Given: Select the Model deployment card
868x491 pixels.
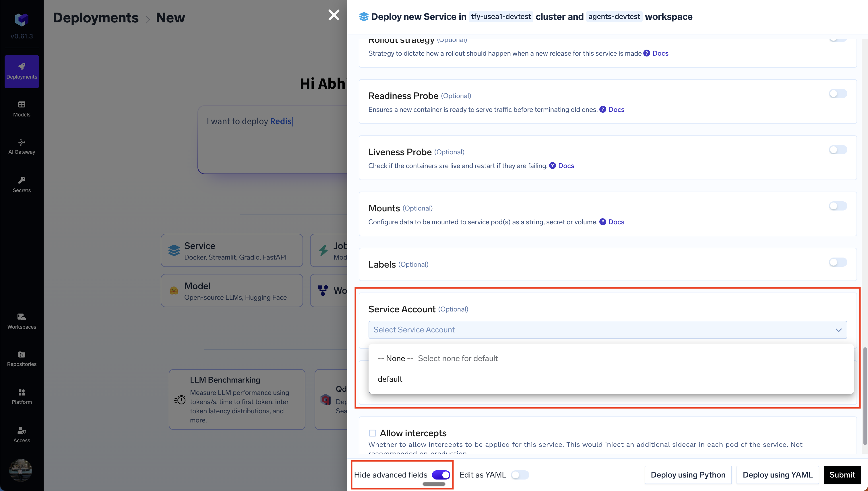Looking at the screenshot, I should tap(232, 291).
